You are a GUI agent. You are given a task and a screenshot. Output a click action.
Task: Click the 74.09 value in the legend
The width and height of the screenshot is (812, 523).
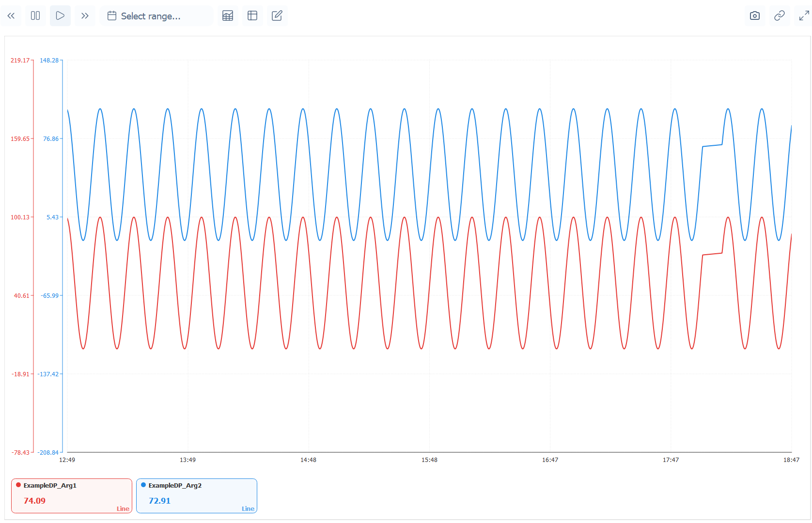[x=34, y=501]
